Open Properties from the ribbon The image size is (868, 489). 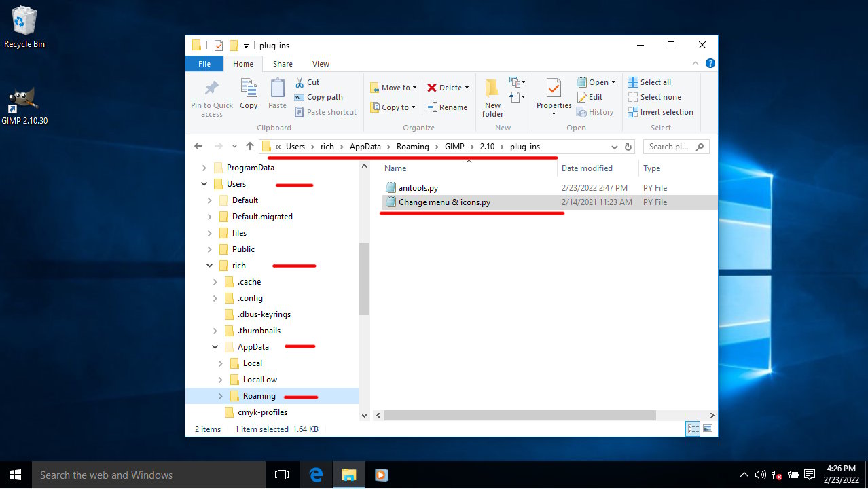[554, 89]
